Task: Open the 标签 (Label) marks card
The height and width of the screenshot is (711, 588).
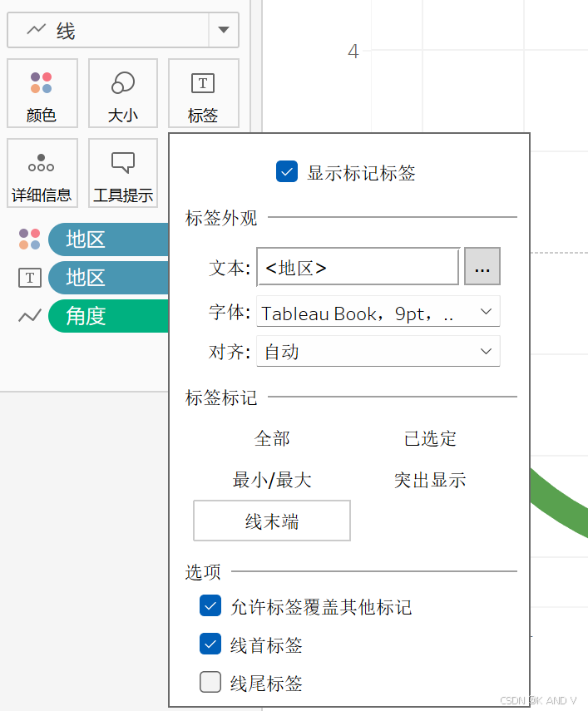Action: pyautogui.click(x=203, y=93)
